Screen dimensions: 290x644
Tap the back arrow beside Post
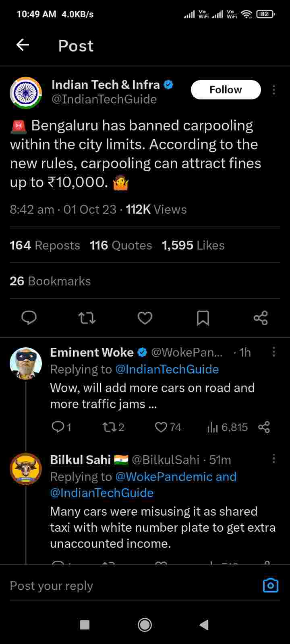click(x=23, y=45)
